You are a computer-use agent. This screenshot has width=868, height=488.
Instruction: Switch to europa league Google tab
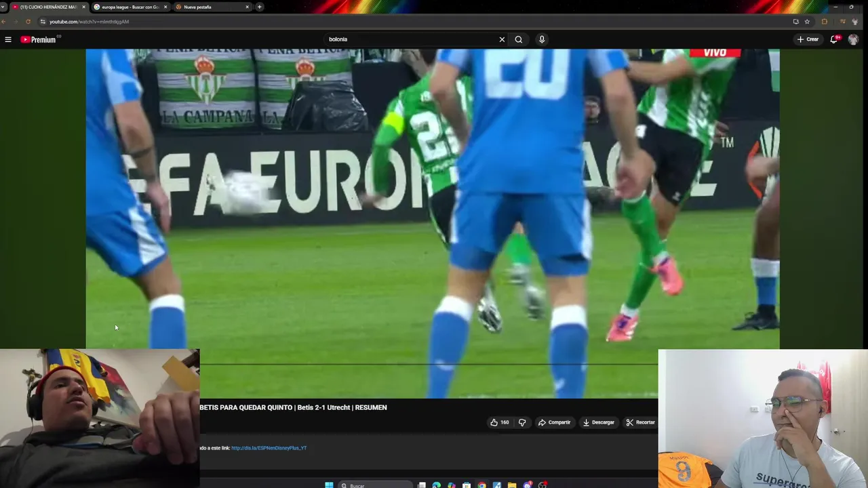[130, 7]
